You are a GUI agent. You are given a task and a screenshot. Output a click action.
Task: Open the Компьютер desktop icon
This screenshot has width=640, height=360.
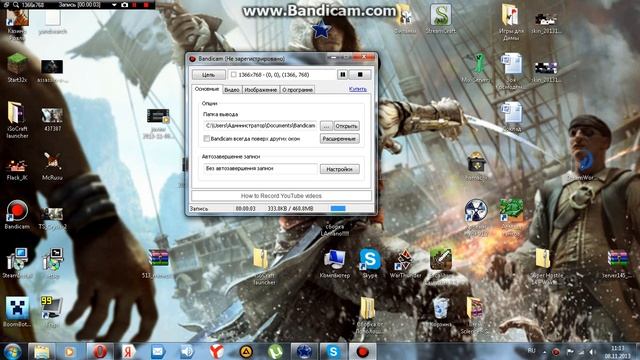pos(335,263)
